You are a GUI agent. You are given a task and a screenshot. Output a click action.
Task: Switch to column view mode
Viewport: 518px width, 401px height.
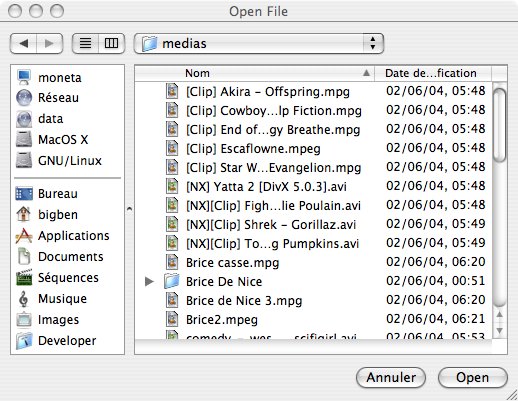[111, 43]
